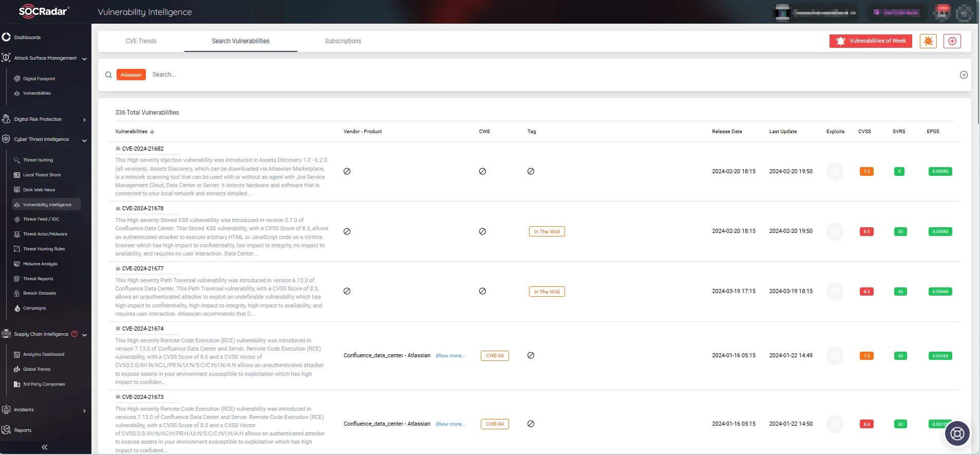Open Global Trends
Viewport: 980px width, 455px height.
(x=36, y=369)
